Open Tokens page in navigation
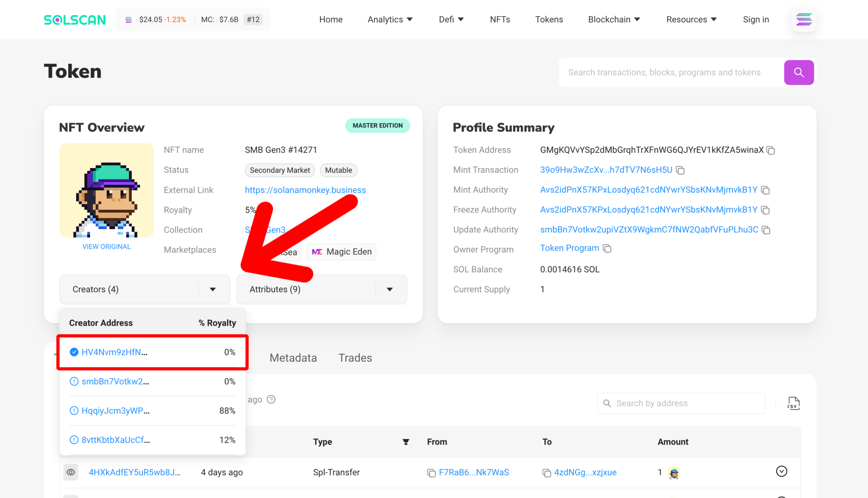The image size is (868, 498). (x=549, y=19)
